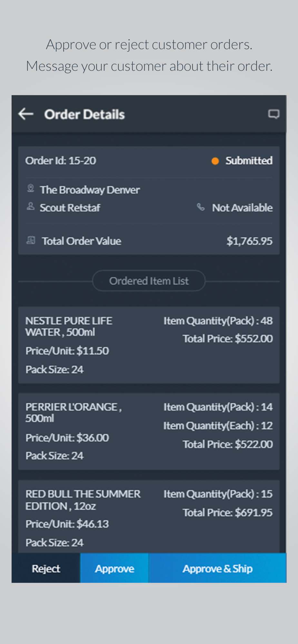Select the Ordered Item List pill
The height and width of the screenshot is (644, 298).
coord(149,281)
